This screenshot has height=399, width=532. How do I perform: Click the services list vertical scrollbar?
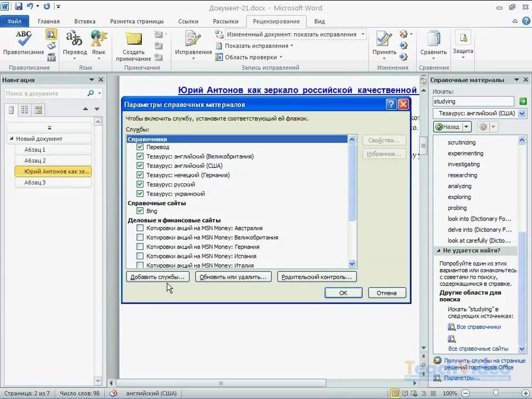click(352, 202)
